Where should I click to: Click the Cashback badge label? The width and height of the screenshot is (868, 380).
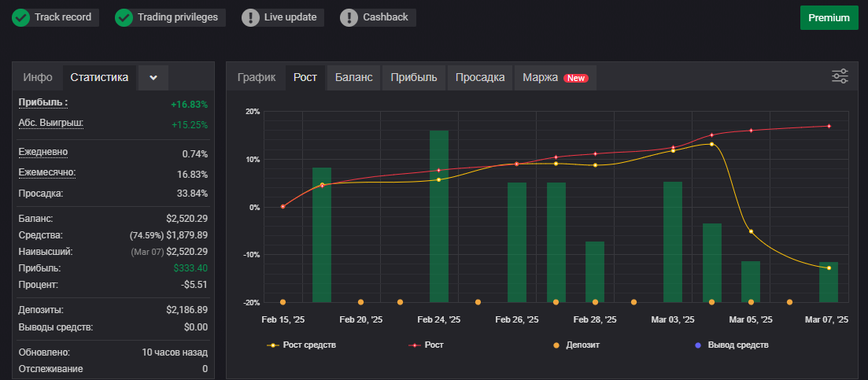(386, 17)
